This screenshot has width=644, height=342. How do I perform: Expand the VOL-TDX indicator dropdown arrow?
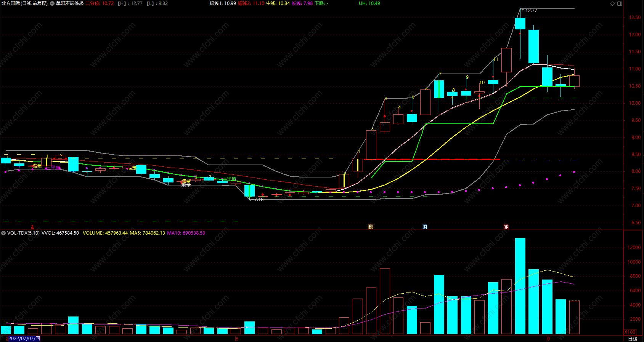pos(3,233)
